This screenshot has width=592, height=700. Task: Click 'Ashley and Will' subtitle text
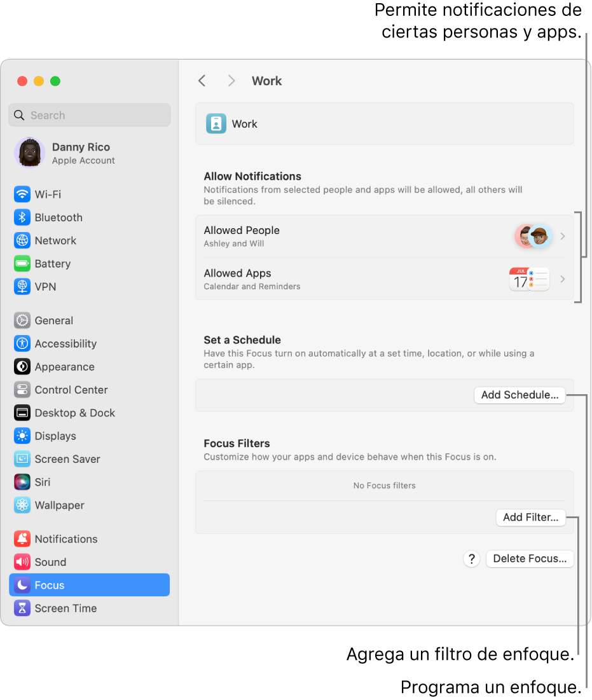(x=233, y=244)
